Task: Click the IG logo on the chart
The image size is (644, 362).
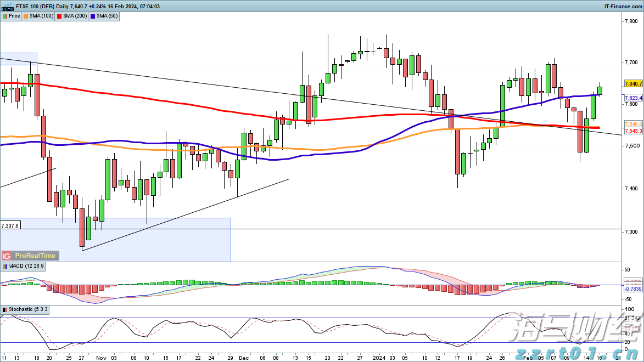Action: click(x=7, y=256)
